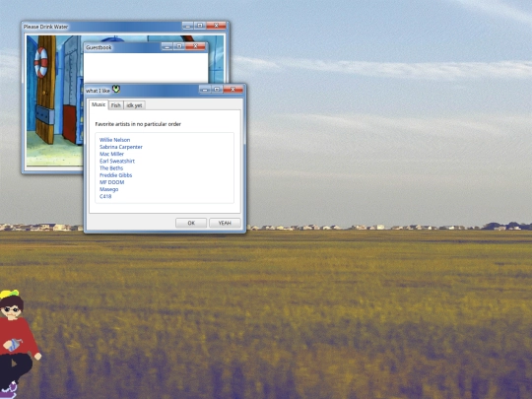The height and width of the screenshot is (399, 532).
Task: Minimize the Please Drink Water window
Action: pos(187,26)
